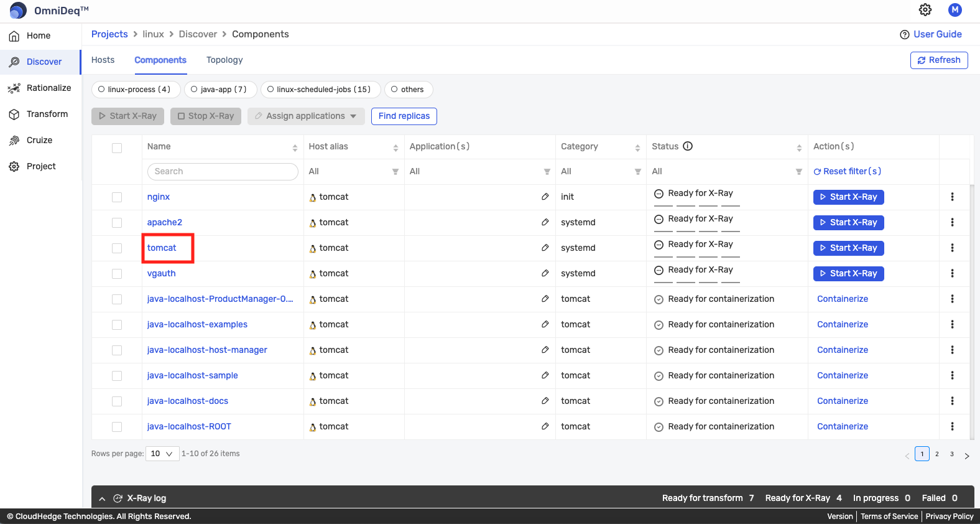Viewport: 980px width, 524px height.
Task: Open more actions menu for nginx
Action: click(952, 197)
